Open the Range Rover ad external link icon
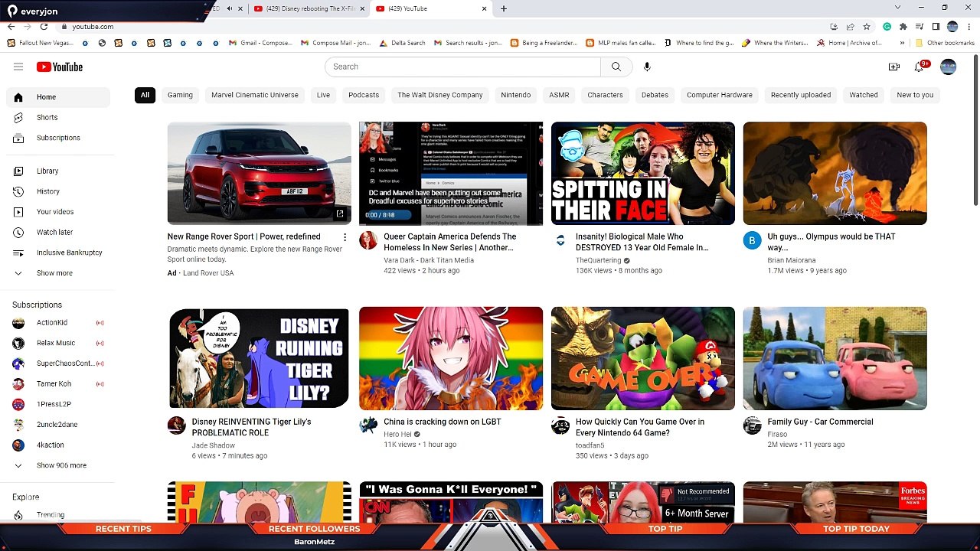The height and width of the screenshot is (551, 980). click(x=340, y=214)
